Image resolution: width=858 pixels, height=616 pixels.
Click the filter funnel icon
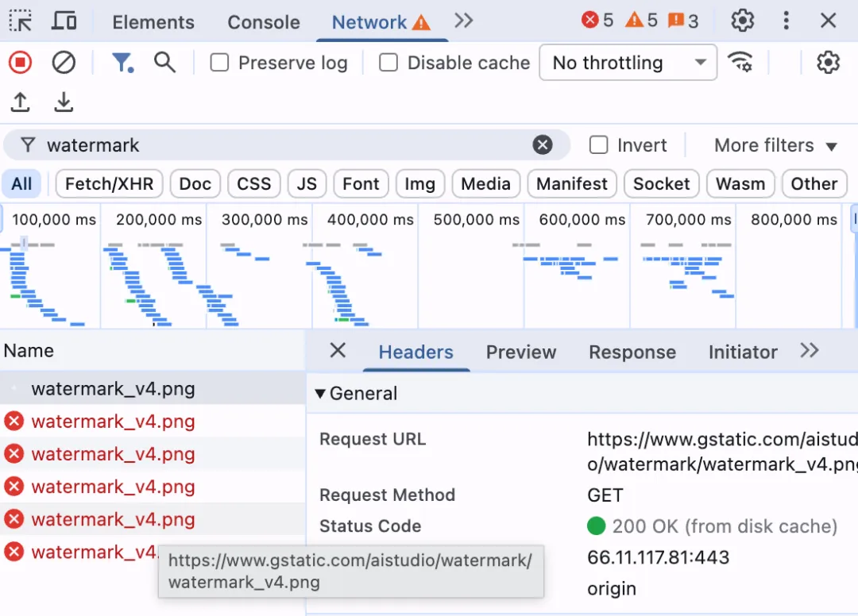click(x=122, y=62)
